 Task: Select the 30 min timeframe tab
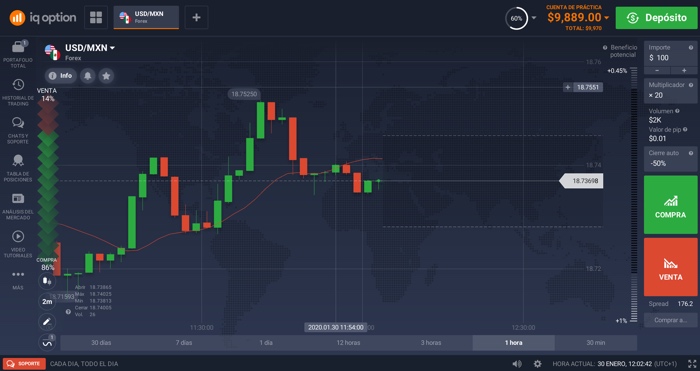596,343
